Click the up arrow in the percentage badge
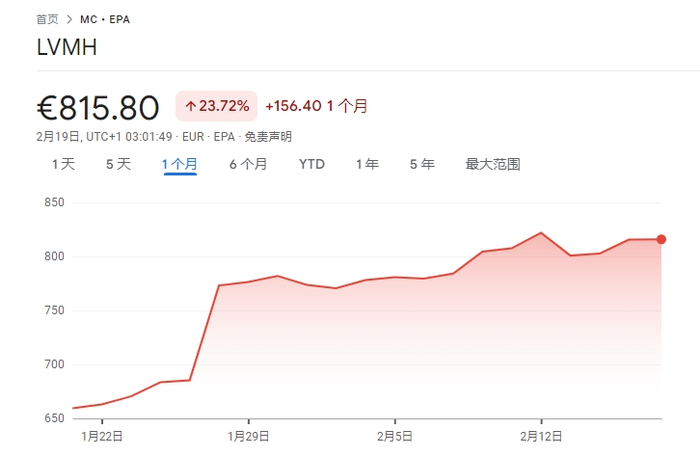This screenshot has width=700, height=456. coord(190,106)
